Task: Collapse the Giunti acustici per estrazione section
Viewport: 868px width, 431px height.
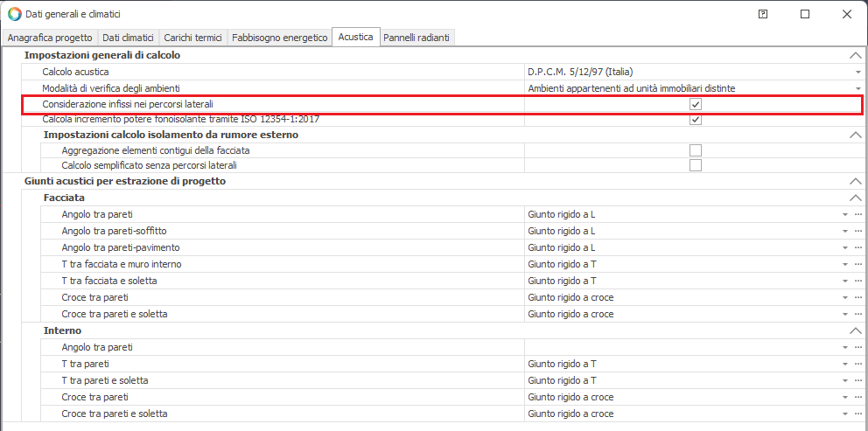Action: (855, 181)
